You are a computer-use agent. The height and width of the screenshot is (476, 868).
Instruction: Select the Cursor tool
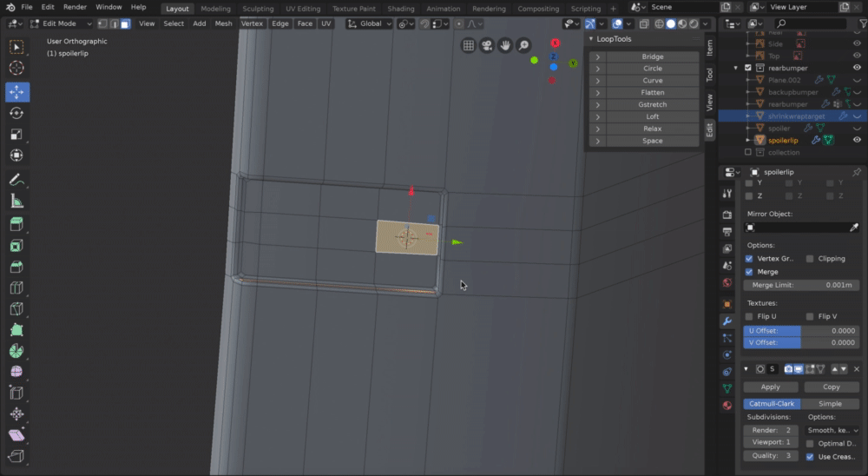coord(16,68)
